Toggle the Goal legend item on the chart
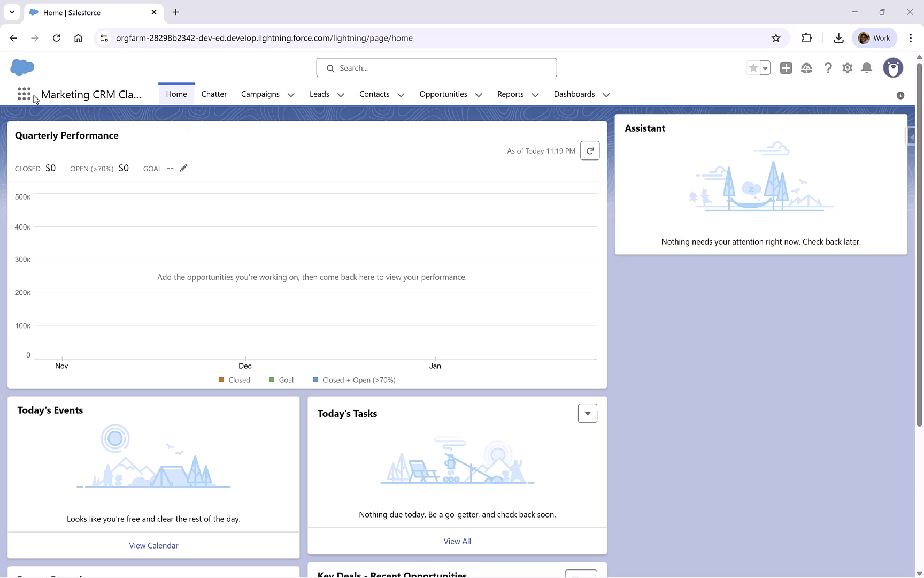924x578 pixels. pos(281,379)
